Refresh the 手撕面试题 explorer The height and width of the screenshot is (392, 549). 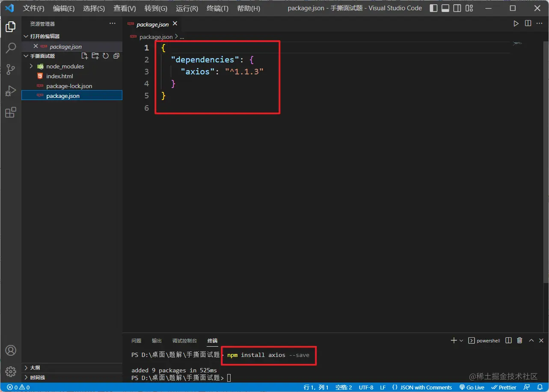106,56
